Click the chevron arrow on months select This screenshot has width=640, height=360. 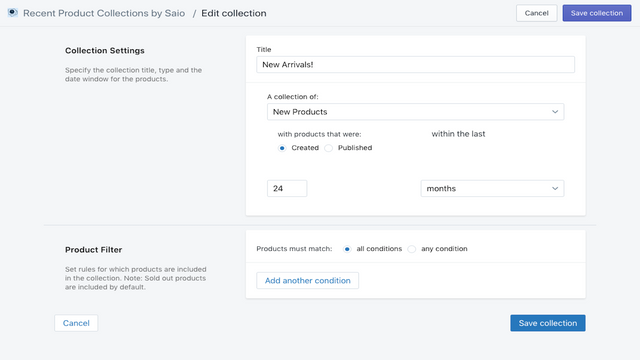pos(555,189)
